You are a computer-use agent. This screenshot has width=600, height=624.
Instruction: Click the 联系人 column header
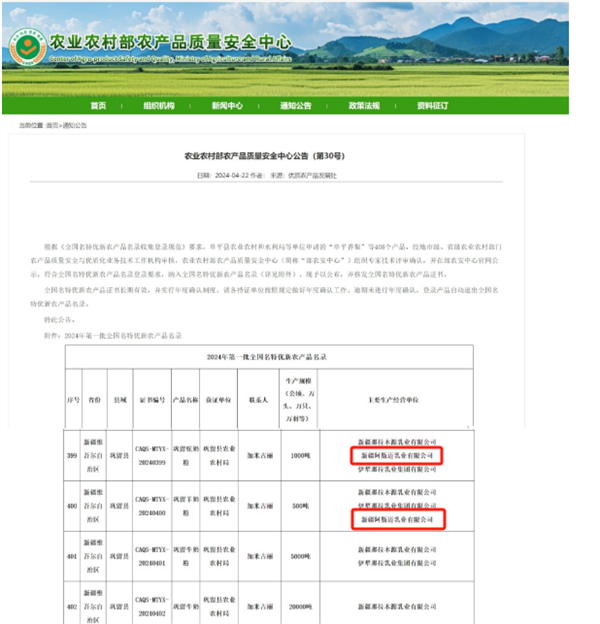258,400
